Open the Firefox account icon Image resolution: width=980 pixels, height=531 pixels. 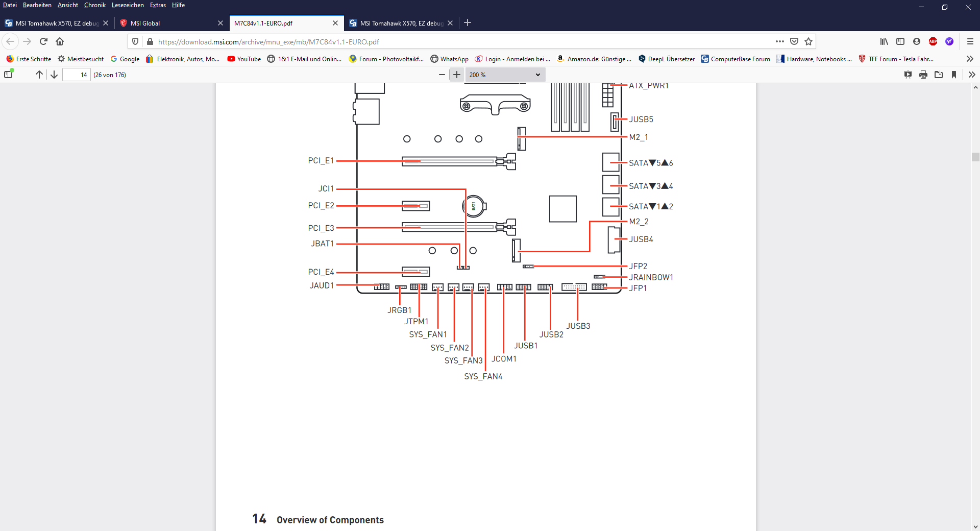point(917,41)
